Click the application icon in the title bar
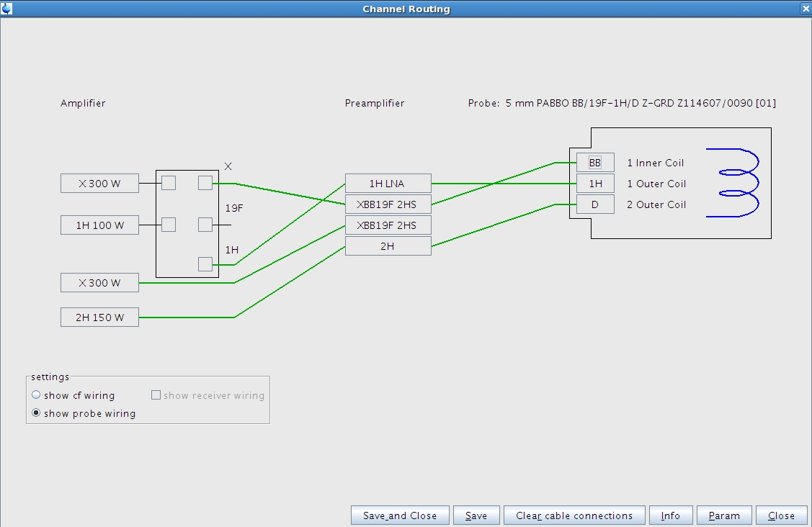 click(7, 9)
